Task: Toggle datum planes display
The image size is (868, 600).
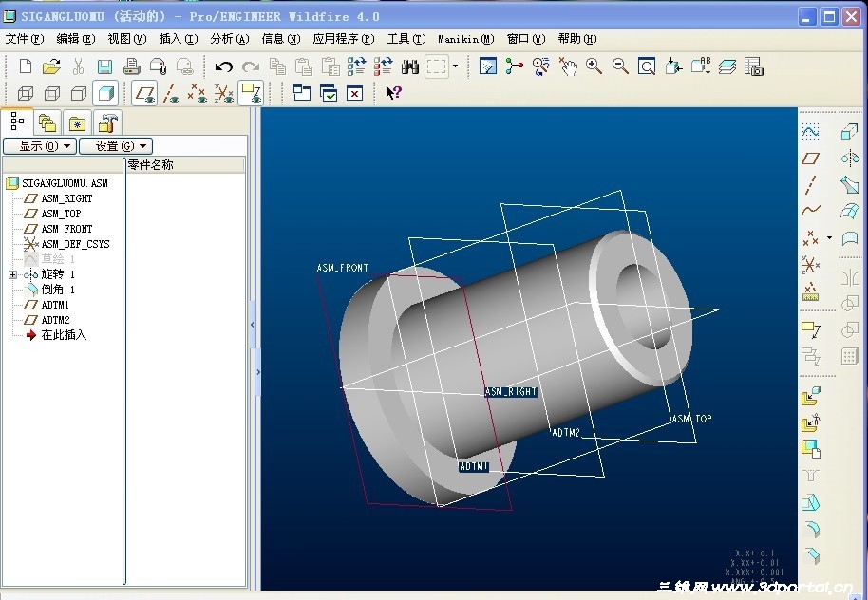Action: [145, 93]
